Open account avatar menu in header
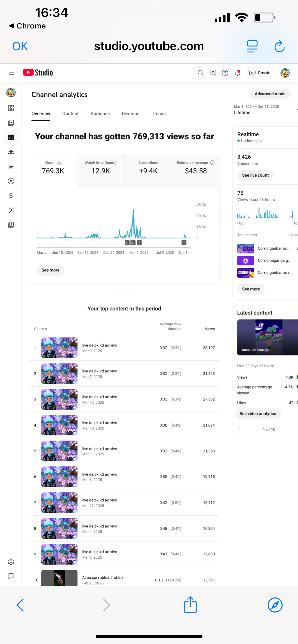 (285, 73)
